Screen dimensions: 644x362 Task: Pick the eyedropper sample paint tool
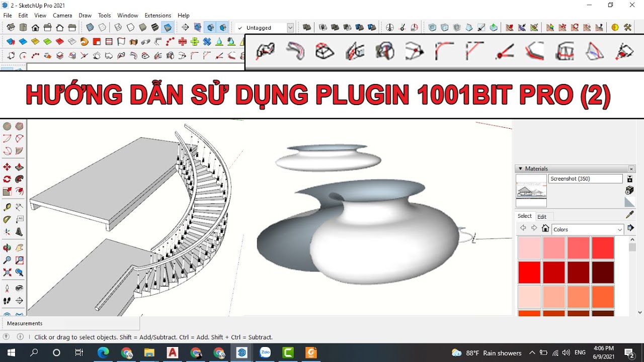[x=629, y=215]
